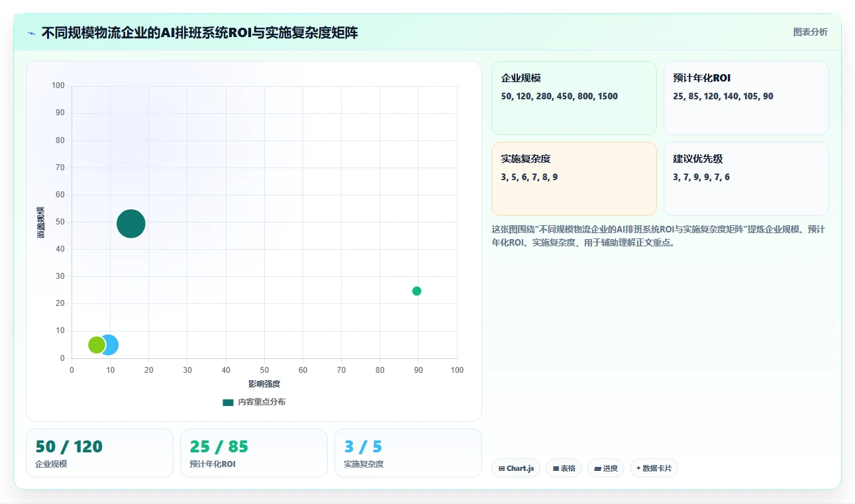Click the 25 / 85 stat card
This screenshot has height=504, width=855.
tap(254, 453)
